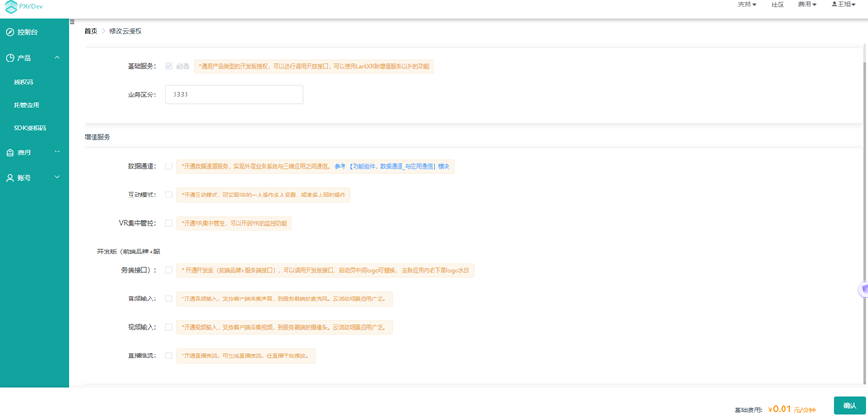Screen dimensions: 868x416
Task: Expand the 账号 sidebar chevron
Action: point(57,177)
